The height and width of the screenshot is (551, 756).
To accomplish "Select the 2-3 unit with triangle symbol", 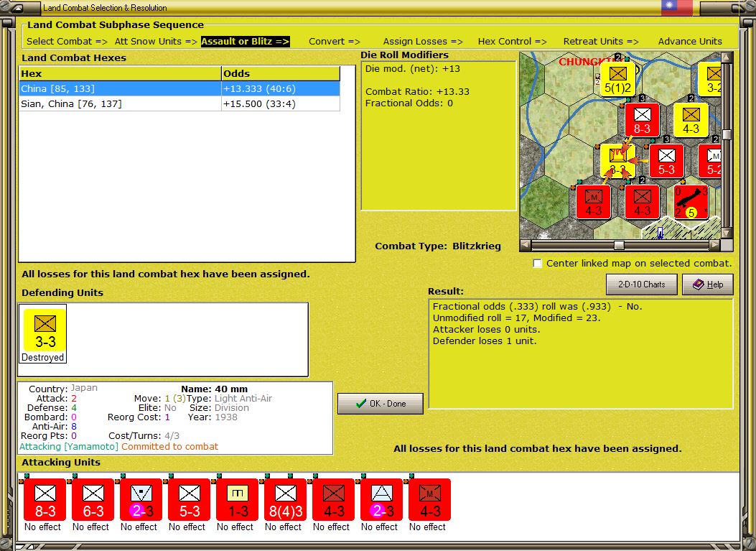I will click(382, 500).
